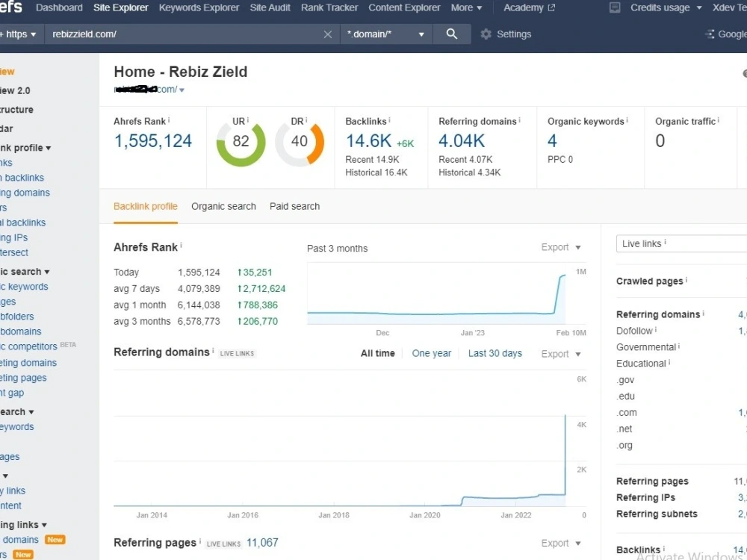Click the Dofollow info icon

click(656, 329)
